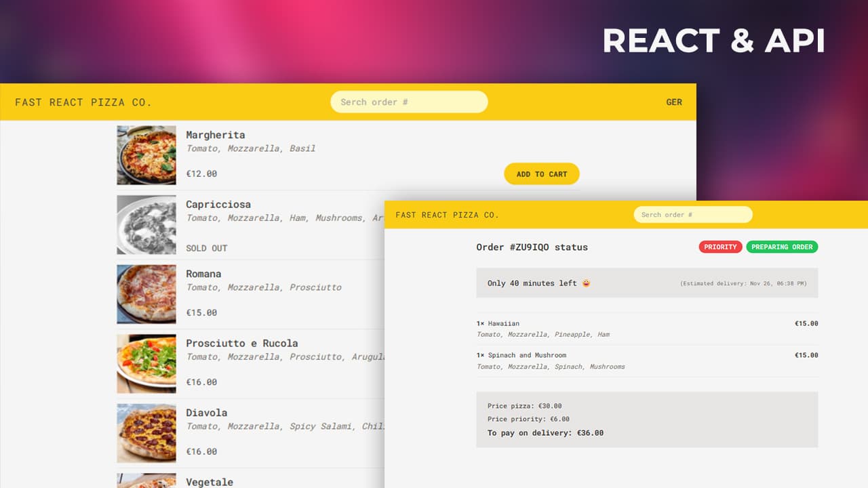Select the "Price pizza: €30.00" line
Viewport: 868px width, 488px height.
[524, 406]
